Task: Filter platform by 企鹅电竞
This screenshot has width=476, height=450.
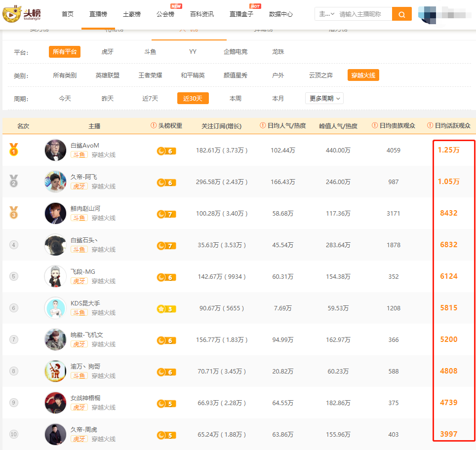Action: [236, 52]
